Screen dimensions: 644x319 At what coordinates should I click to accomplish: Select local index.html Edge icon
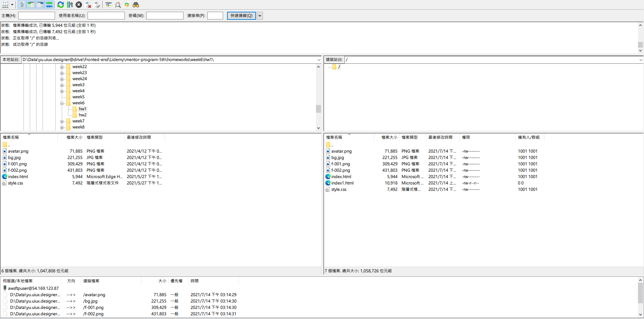coord(5,177)
